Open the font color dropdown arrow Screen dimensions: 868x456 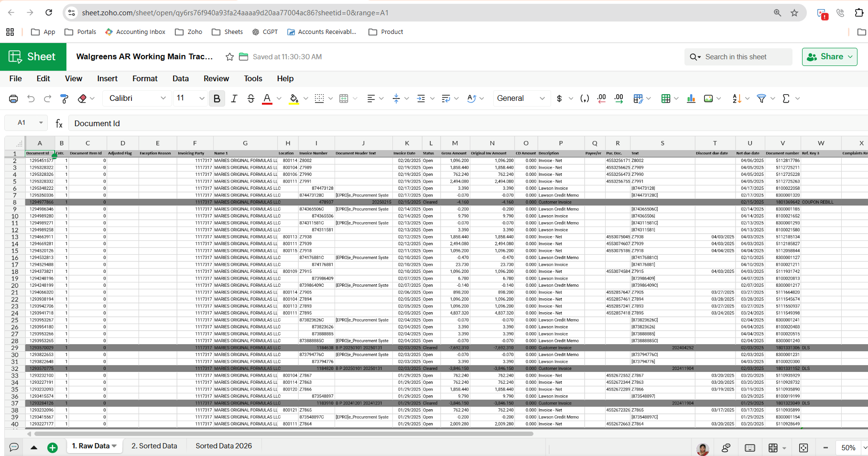coord(279,98)
